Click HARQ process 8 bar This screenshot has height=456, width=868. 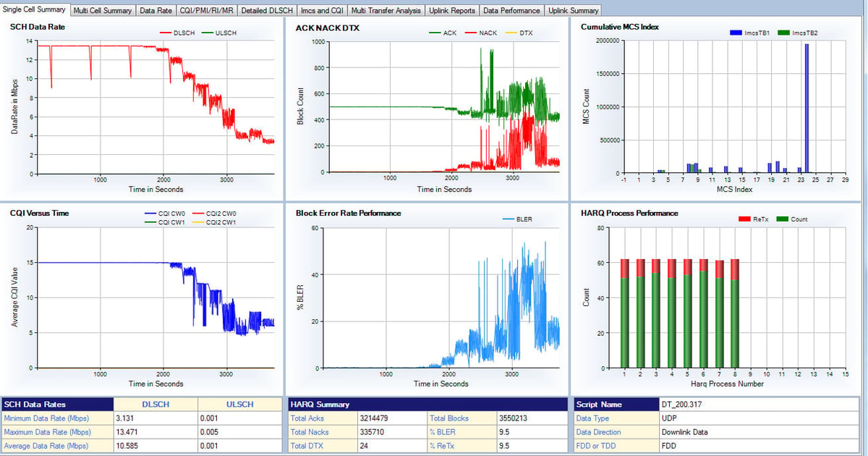point(736,313)
